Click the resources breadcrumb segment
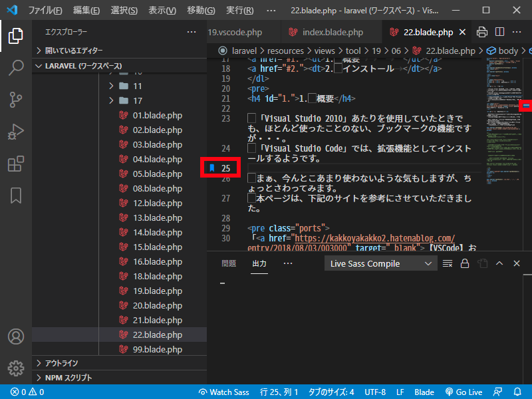This screenshot has height=399, width=532. tap(285, 51)
